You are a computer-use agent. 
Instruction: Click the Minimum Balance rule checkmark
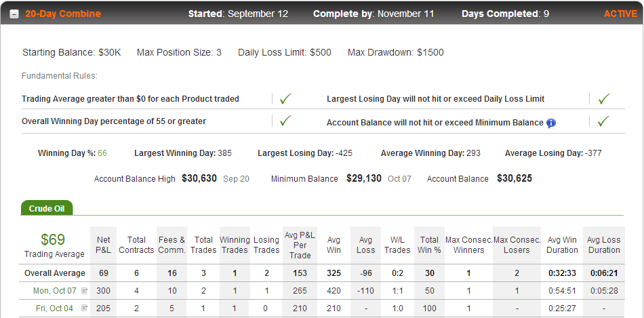point(604,121)
